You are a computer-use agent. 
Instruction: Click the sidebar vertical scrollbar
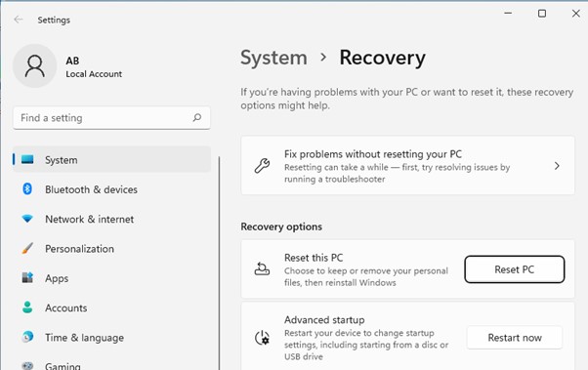[219, 263]
